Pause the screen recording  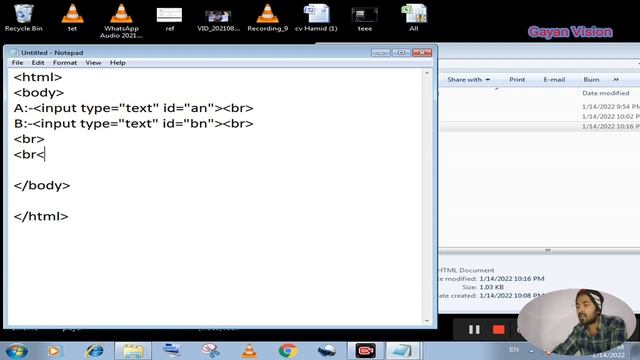[474, 329]
